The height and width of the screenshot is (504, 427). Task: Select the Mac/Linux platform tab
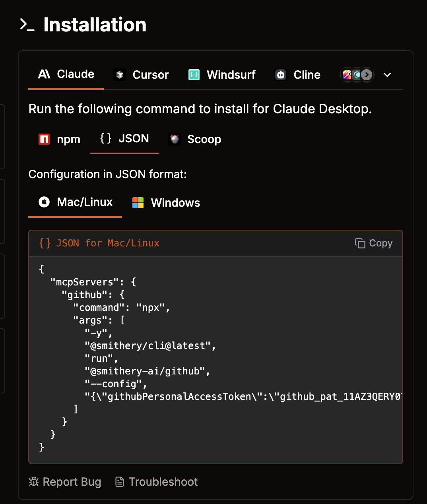click(75, 202)
